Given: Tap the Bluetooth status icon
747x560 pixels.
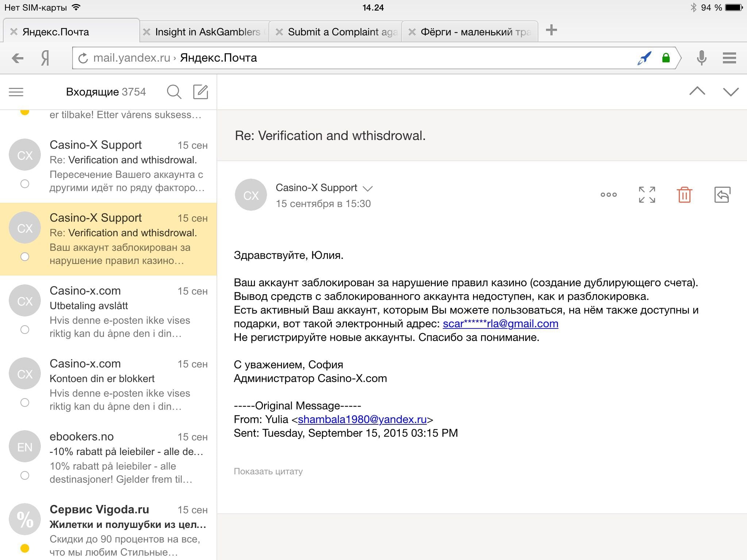Looking at the screenshot, I should [x=693, y=8].
